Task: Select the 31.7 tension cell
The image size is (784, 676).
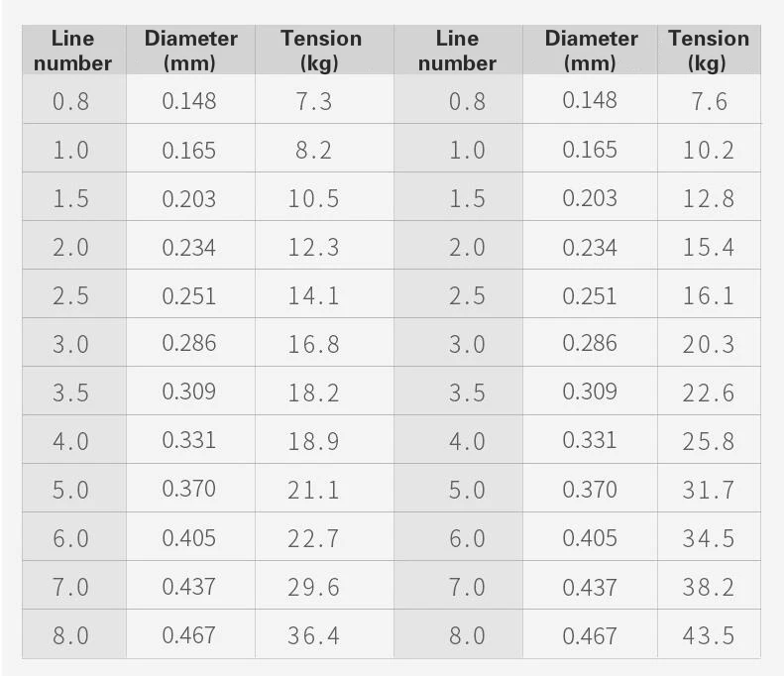Action: (x=709, y=490)
